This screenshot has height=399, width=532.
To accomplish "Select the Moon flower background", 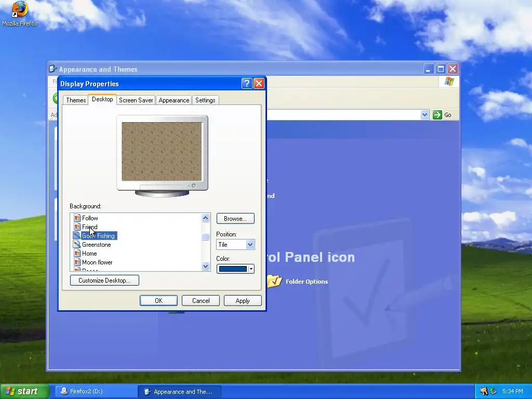I will pyautogui.click(x=97, y=262).
